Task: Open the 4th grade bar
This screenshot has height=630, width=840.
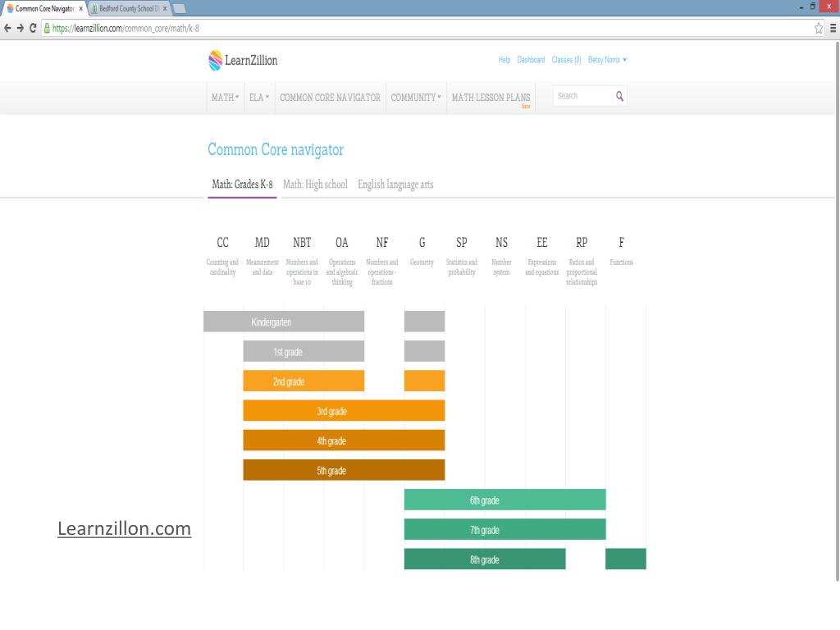Action: point(344,441)
